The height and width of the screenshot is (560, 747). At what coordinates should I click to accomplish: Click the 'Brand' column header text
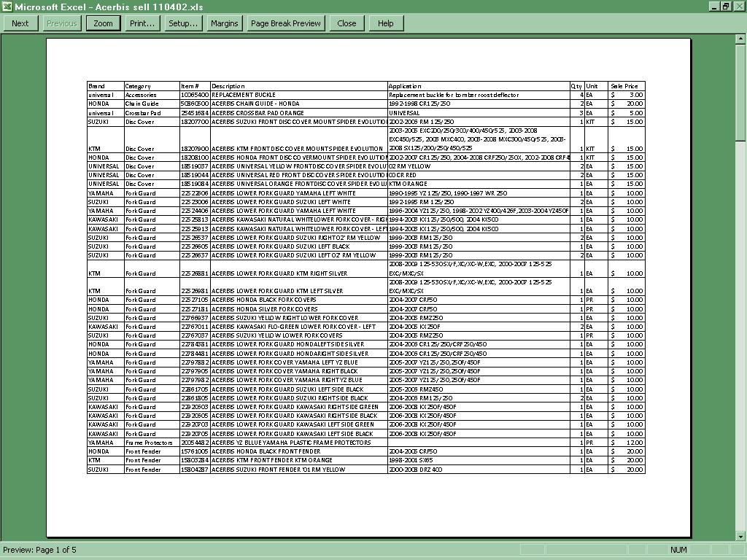(x=97, y=86)
